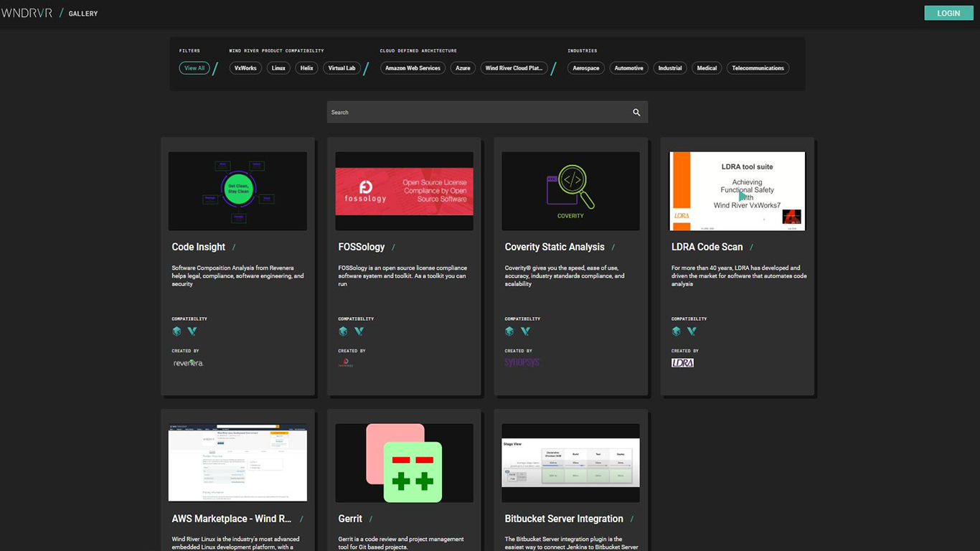Open the Gerrit title link

tap(350, 519)
